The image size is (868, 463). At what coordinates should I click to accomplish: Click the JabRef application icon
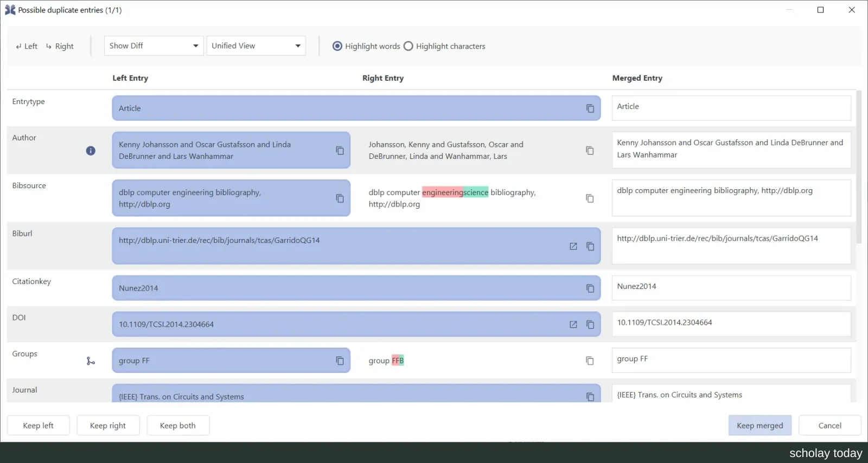pyautogui.click(x=10, y=10)
